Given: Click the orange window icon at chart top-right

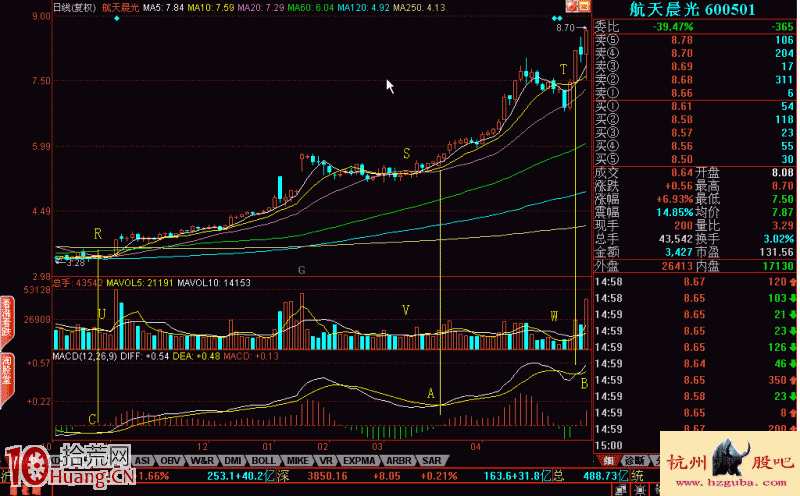Looking at the screenshot, I should click(x=584, y=6).
